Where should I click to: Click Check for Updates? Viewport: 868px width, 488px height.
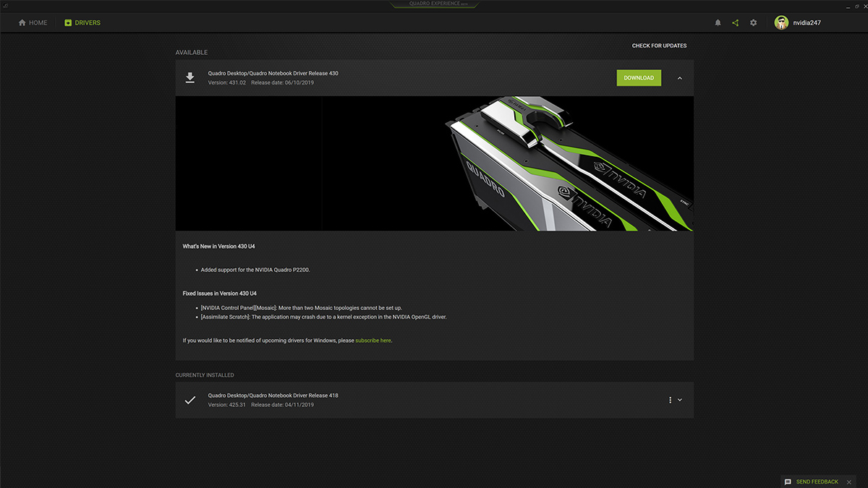[x=659, y=46]
